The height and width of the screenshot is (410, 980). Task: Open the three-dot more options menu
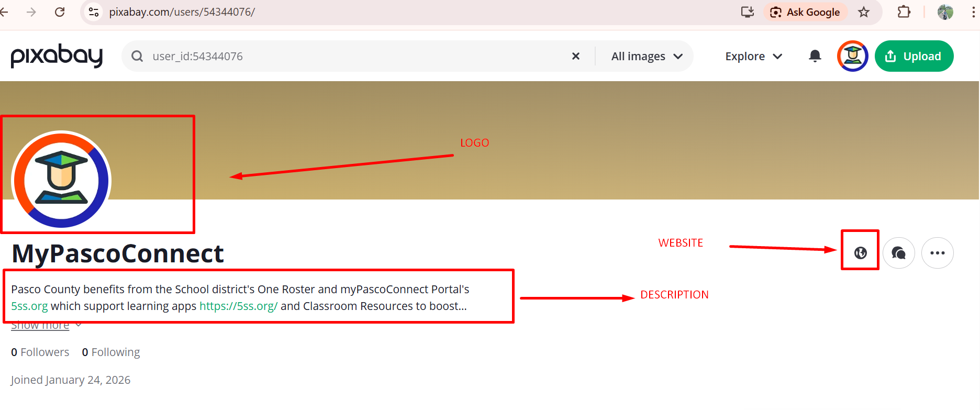pos(937,253)
